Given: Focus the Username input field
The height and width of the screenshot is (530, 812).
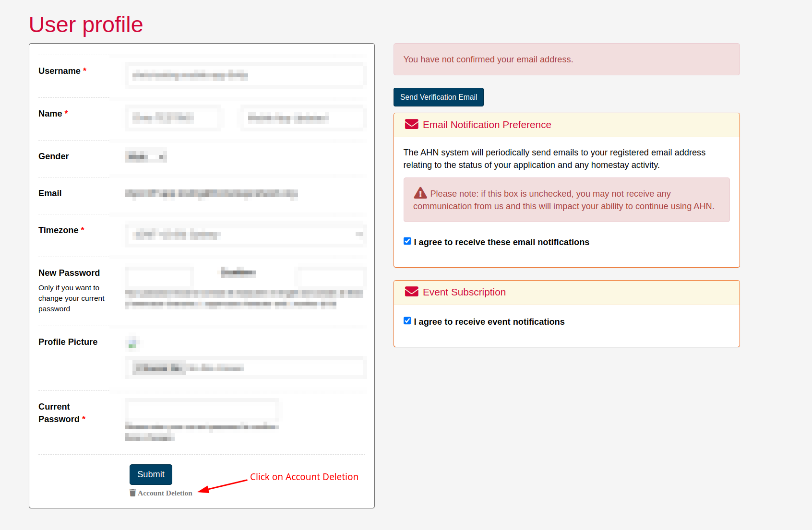Looking at the screenshot, I should (246, 75).
